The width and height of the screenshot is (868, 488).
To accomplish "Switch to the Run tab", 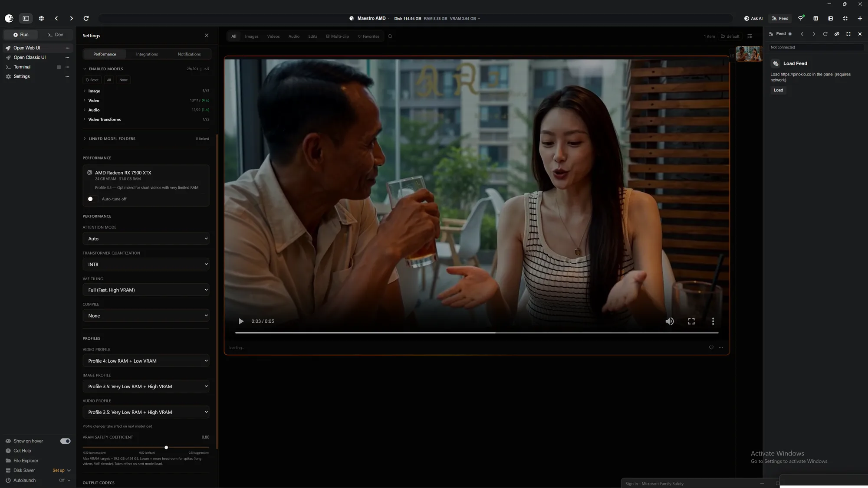I will click(21, 35).
